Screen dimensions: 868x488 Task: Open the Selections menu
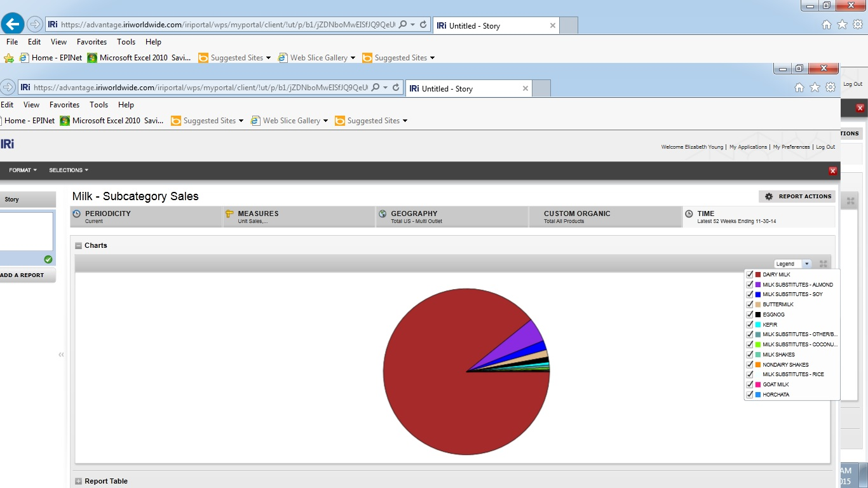point(69,170)
